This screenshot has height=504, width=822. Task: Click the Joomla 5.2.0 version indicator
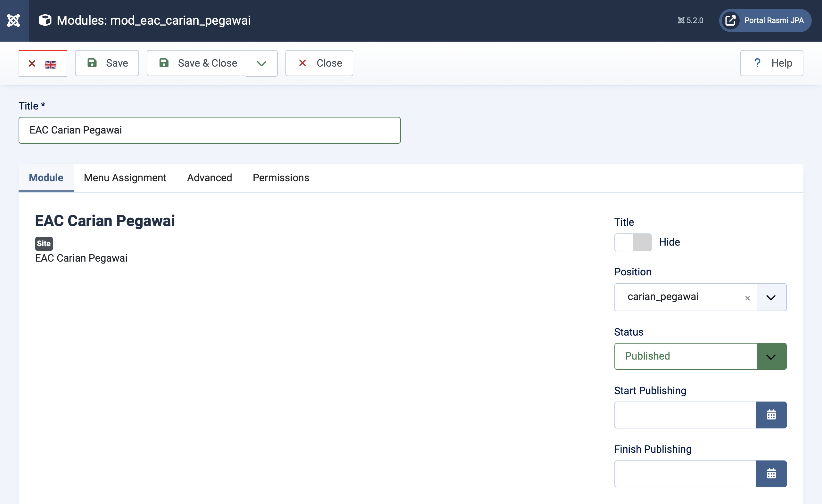click(x=690, y=20)
